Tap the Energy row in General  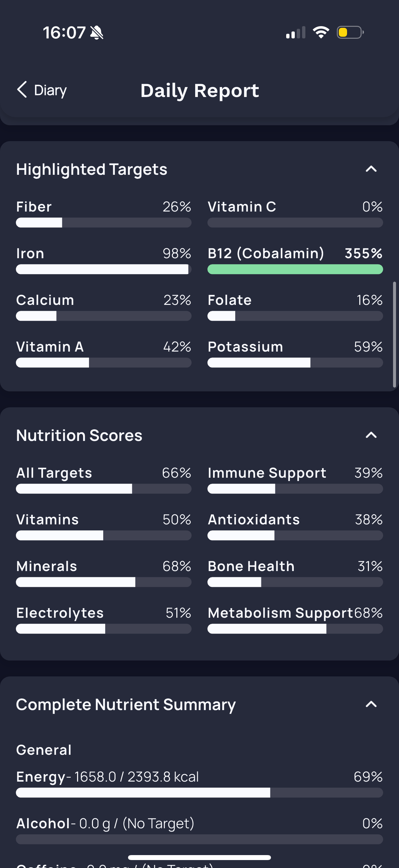[x=199, y=783]
